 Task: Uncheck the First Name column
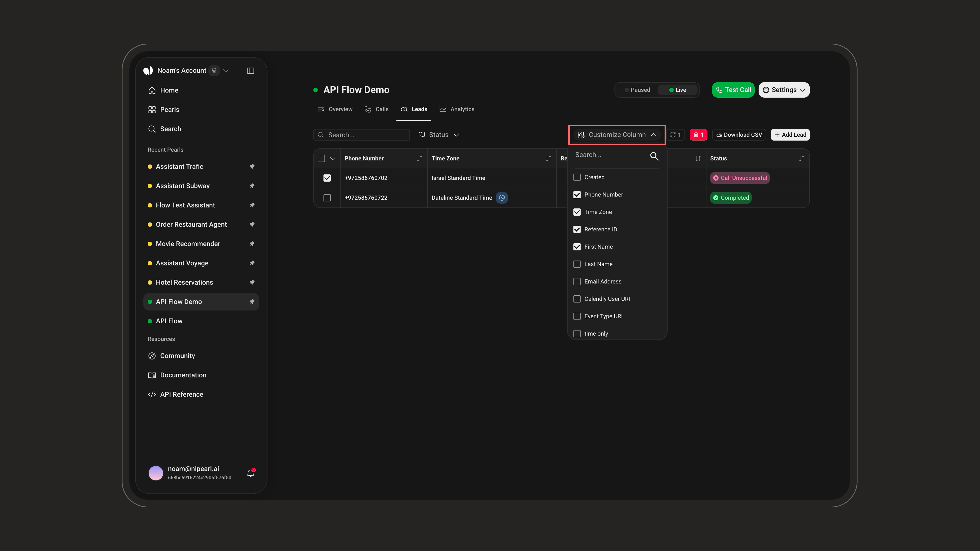point(577,247)
